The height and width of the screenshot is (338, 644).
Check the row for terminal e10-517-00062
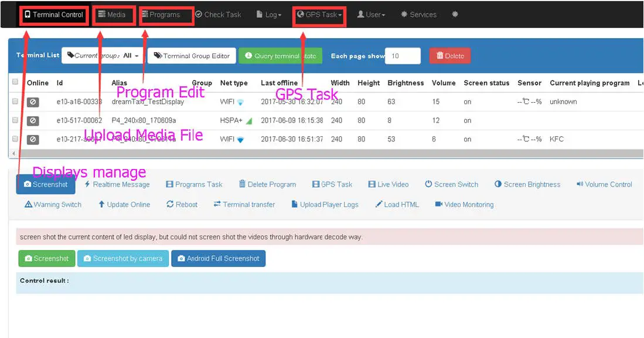click(x=15, y=120)
